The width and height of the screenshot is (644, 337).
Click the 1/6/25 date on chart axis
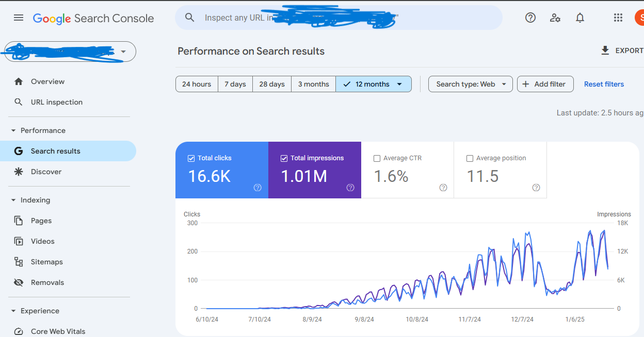click(x=576, y=319)
